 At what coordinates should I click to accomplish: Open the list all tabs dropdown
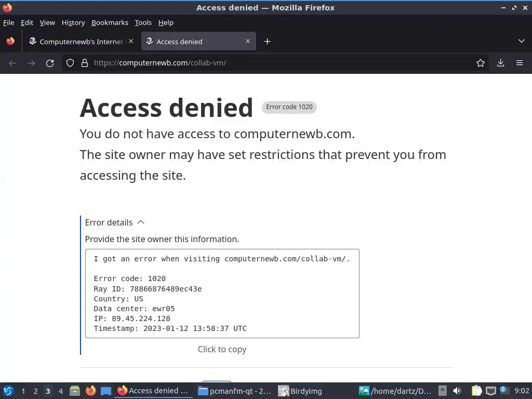tap(522, 41)
